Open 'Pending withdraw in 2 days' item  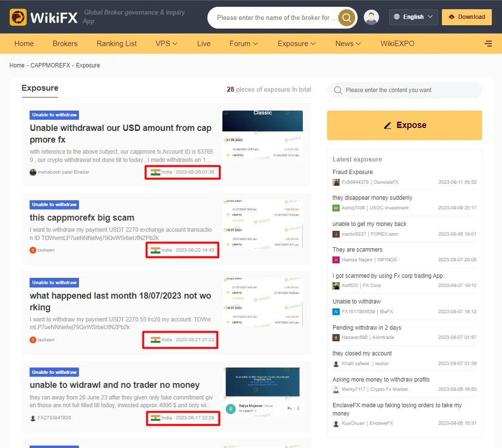coord(367,328)
